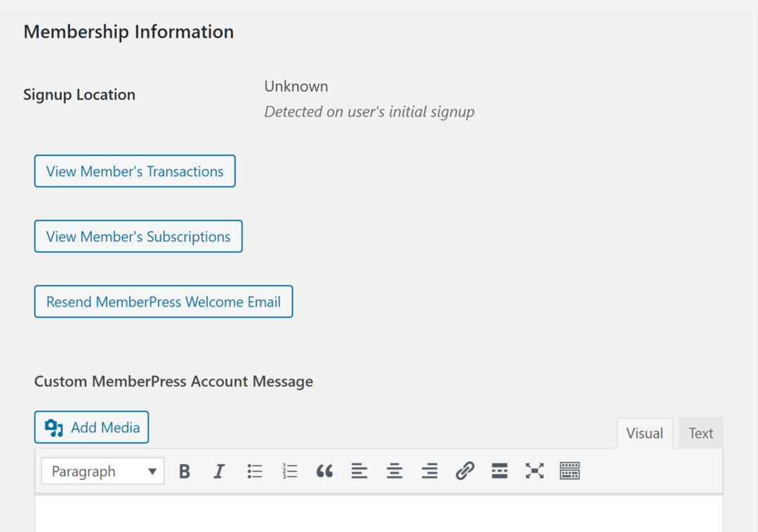
Task: Insert a hyperlink
Action: click(x=465, y=471)
